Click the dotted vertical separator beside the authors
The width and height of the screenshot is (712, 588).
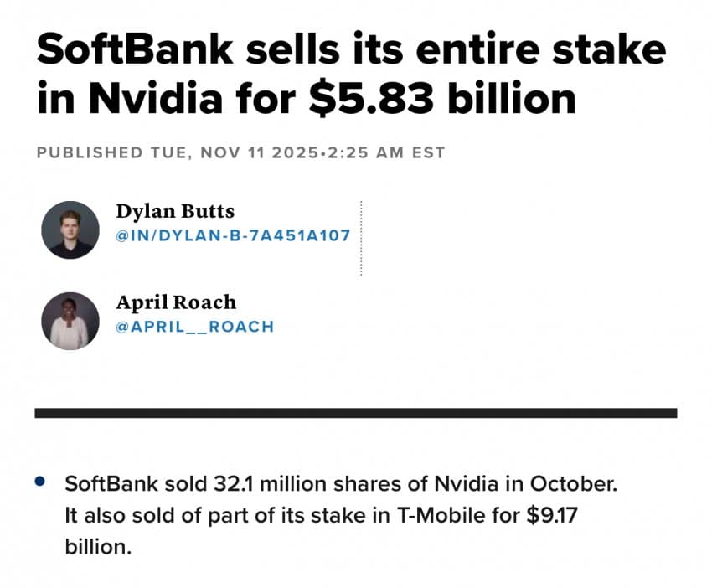point(361,238)
